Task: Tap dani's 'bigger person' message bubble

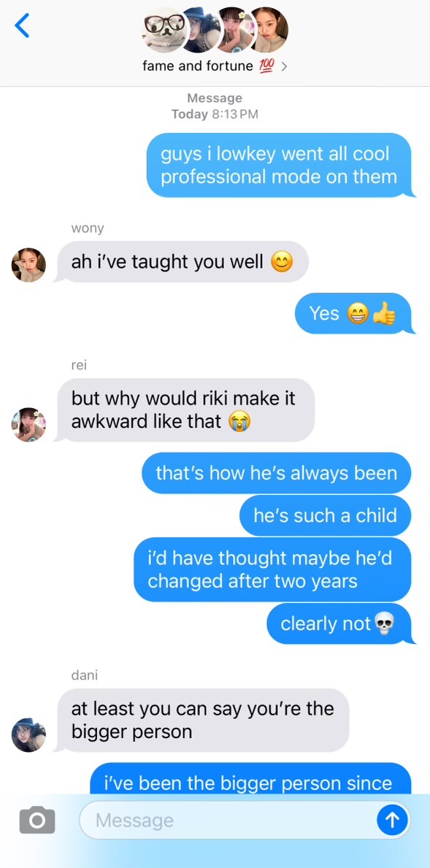Action: (202, 721)
